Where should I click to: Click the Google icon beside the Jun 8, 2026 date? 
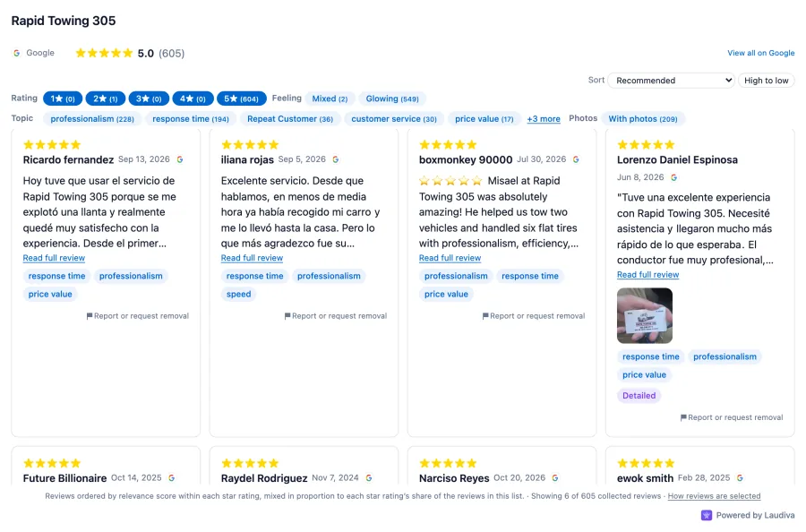673,177
